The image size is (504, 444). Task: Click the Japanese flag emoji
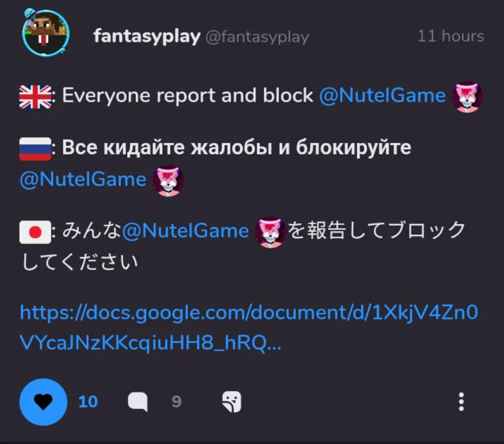[x=35, y=232]
